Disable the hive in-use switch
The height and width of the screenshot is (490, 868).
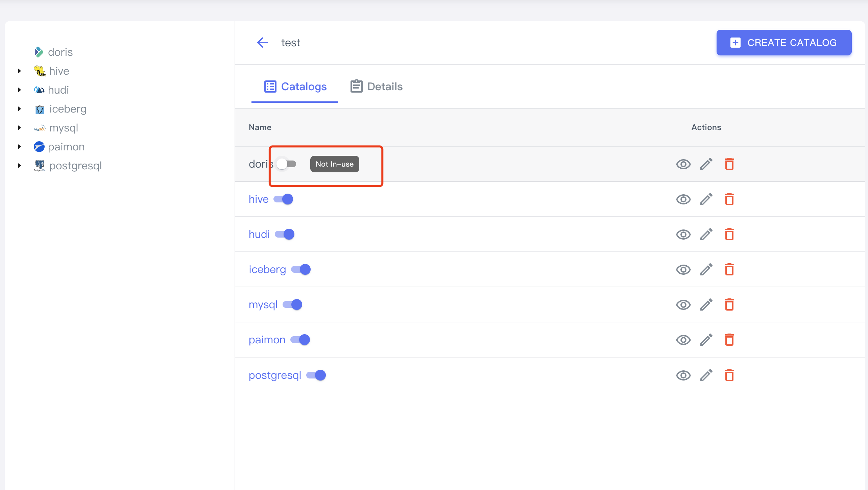point(284,199)
